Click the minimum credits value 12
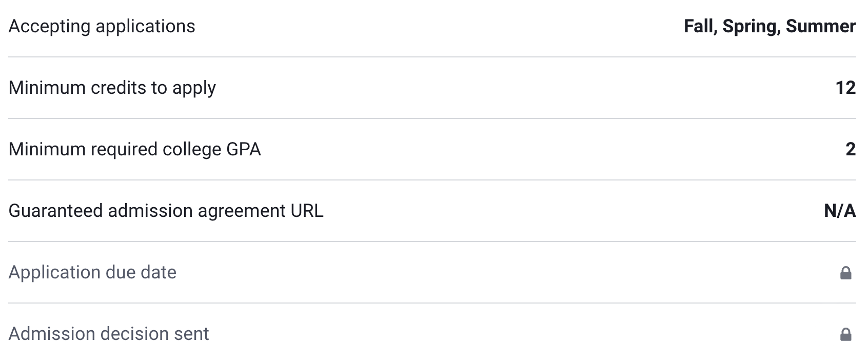 pyautogui.click(x=845, y=88)
